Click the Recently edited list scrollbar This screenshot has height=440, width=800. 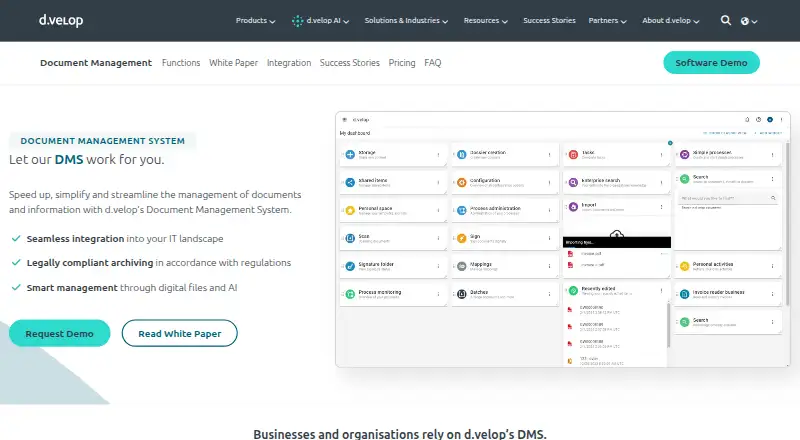pos(668,325)
